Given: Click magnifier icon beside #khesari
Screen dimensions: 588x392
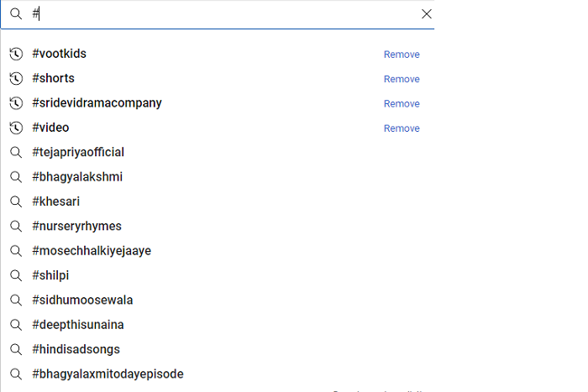Looking at the screenshot, I should click(x=16, y=201).
